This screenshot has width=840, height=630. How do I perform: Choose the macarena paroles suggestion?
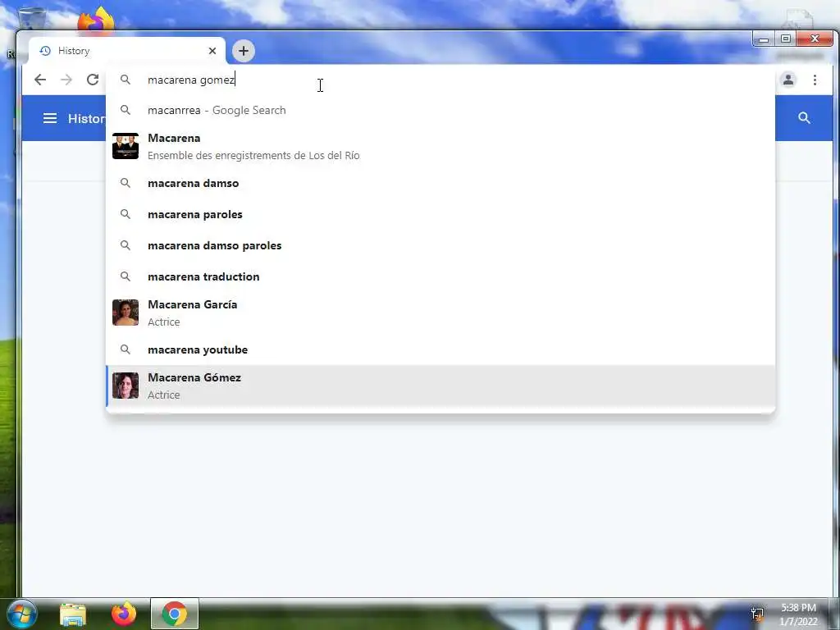pos(441,214)
